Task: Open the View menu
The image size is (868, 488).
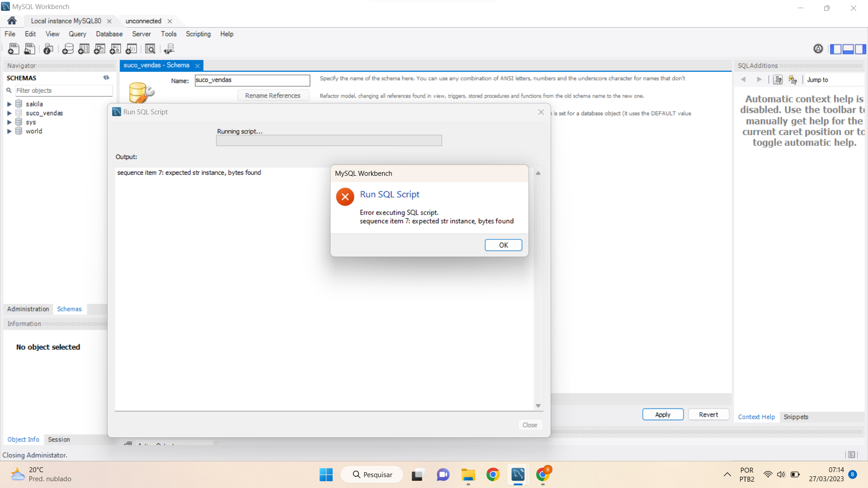Action: [52, 34]
